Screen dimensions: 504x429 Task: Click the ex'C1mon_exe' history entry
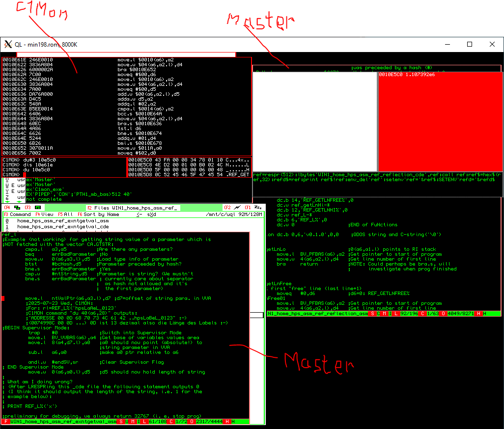(45, 189)
